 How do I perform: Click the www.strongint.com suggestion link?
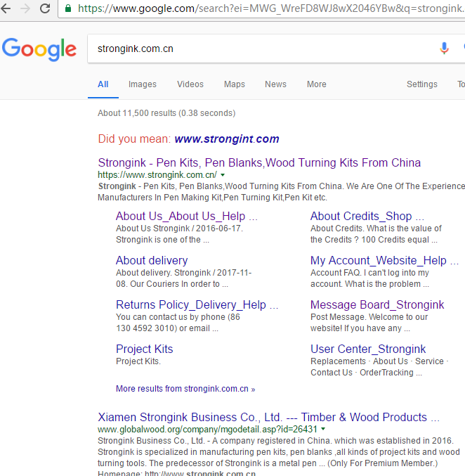pos(227,139)
